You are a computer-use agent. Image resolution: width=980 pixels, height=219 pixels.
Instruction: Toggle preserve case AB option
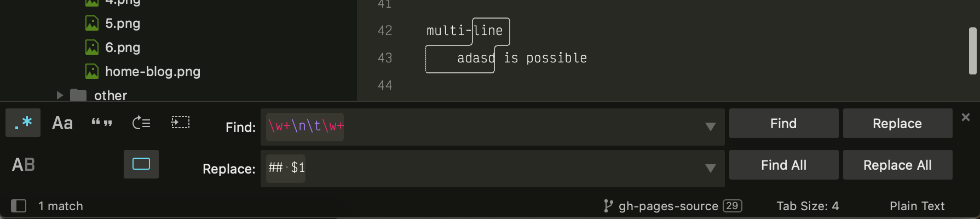point(23,164)
